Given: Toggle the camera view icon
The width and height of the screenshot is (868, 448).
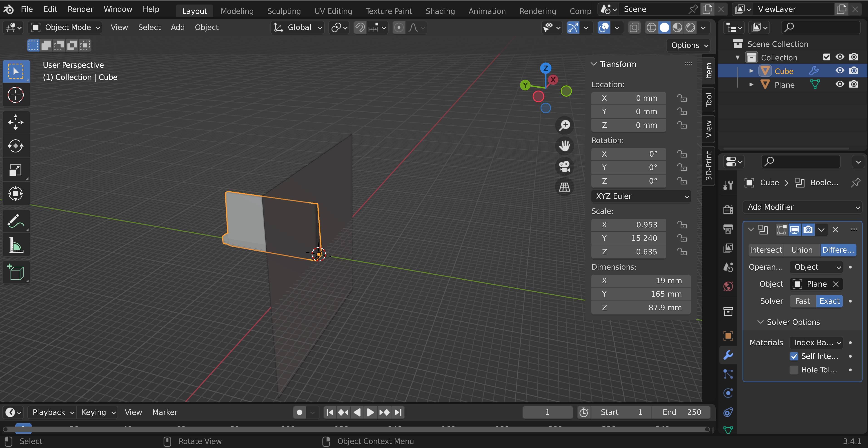Looking at the screenshot, I should (x=564, y=167).
